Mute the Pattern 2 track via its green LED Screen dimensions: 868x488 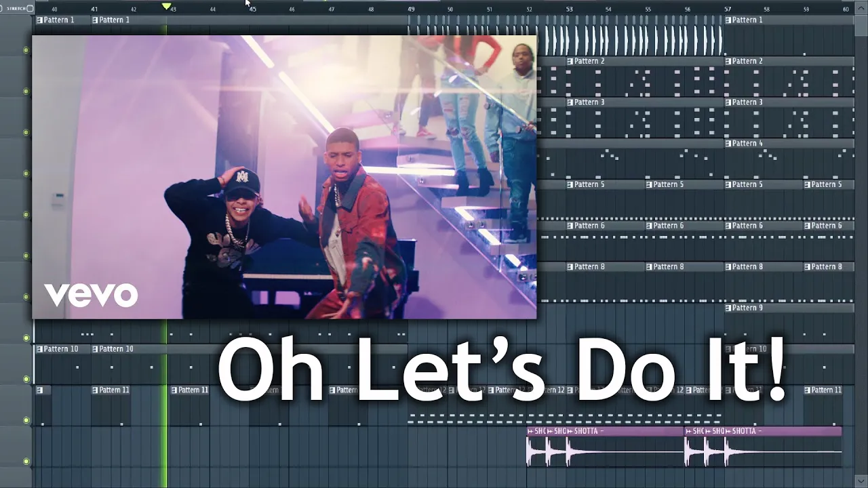coord(26,91)
